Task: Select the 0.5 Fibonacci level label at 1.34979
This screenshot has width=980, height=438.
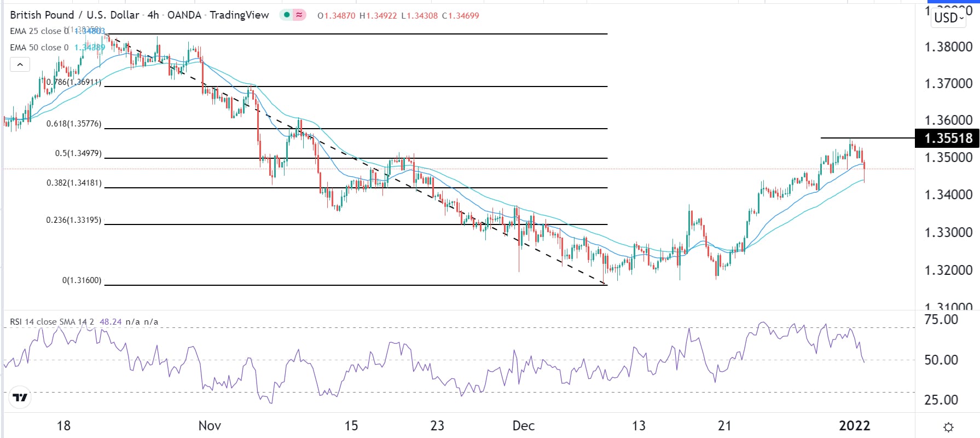Action: click(x=78, y=153)
